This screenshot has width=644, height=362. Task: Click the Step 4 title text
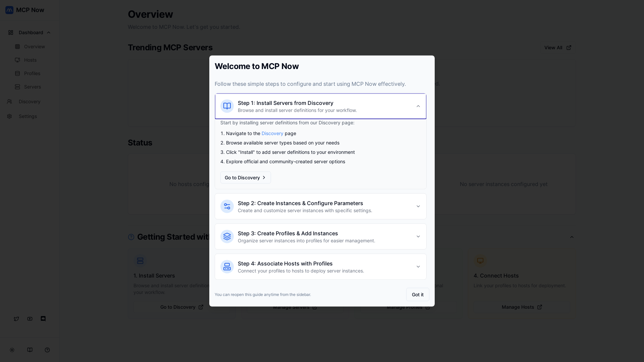pos(285,263)
